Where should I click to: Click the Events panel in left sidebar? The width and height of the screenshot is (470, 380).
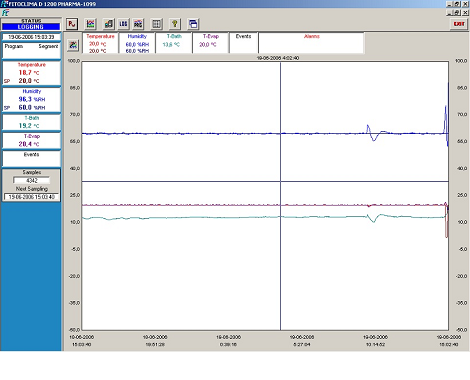(31, 159)
